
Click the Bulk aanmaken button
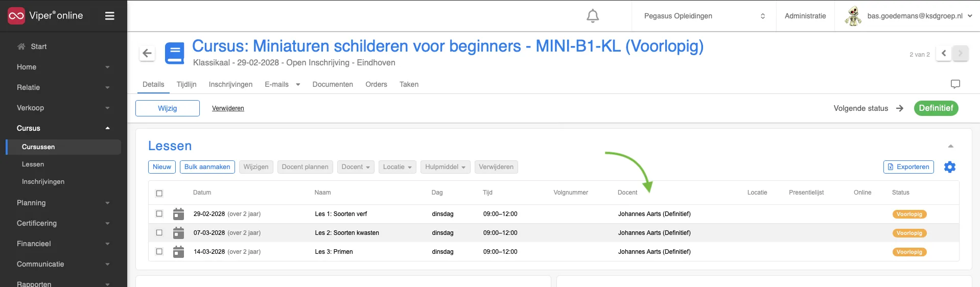[207, 167]
